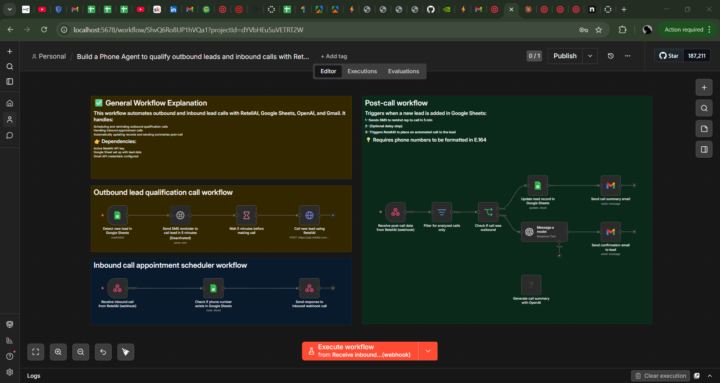Open the three-dot workflow options menu
Viewport: 720px width, 383px height.
coord(627,56)
